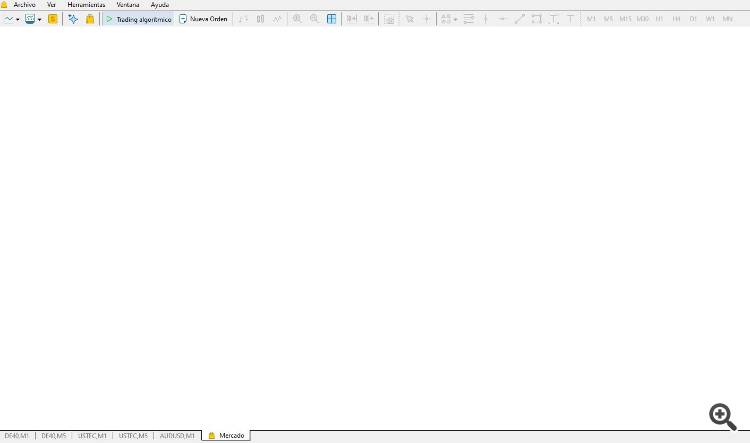This screenshot has height=443, width=750.
Task: Open the Ventana menu
Action: 128,5
